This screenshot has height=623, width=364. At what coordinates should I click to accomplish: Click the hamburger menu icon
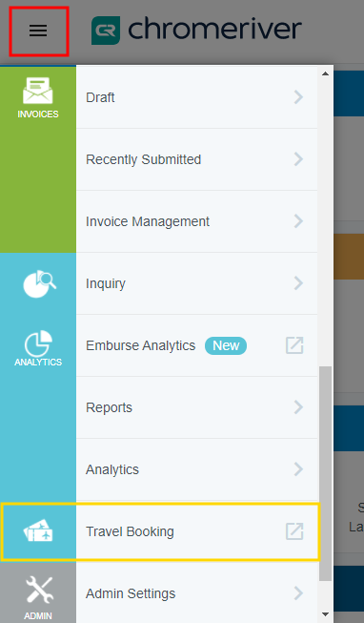[38, 31]
